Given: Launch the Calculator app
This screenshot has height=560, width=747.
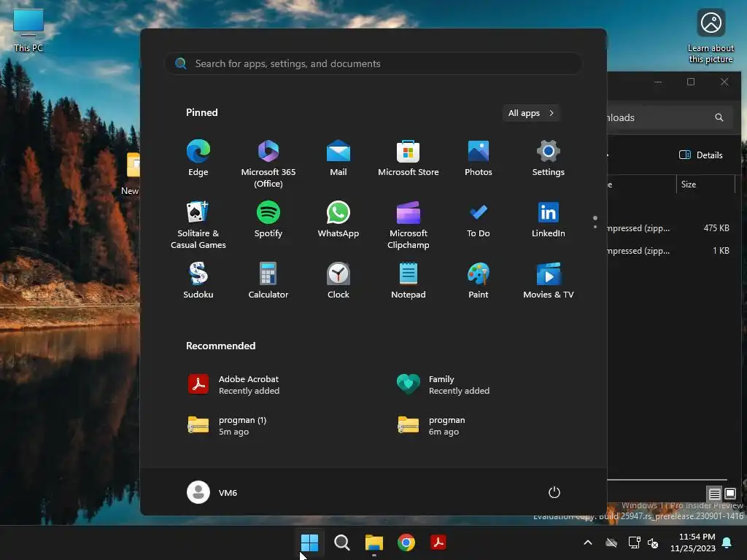Looking at the screenshot, I should coord(268,281).
